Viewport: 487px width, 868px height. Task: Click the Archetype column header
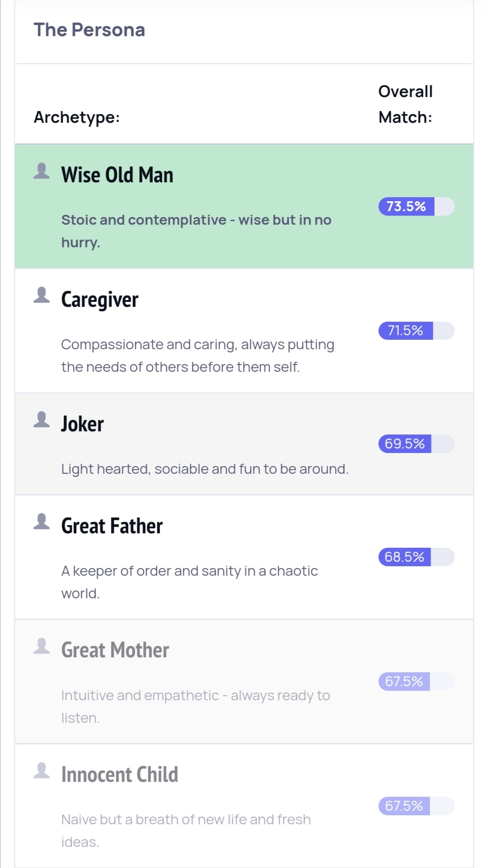[x=77, y=117]
